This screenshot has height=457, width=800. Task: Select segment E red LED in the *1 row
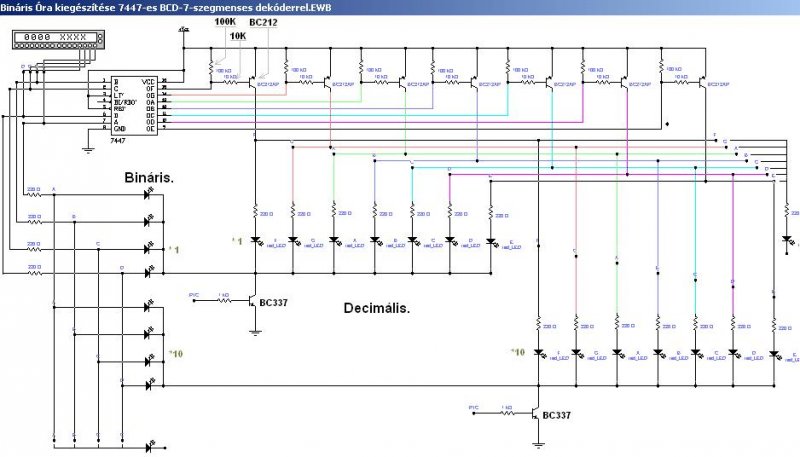click(x=491, y=241)
